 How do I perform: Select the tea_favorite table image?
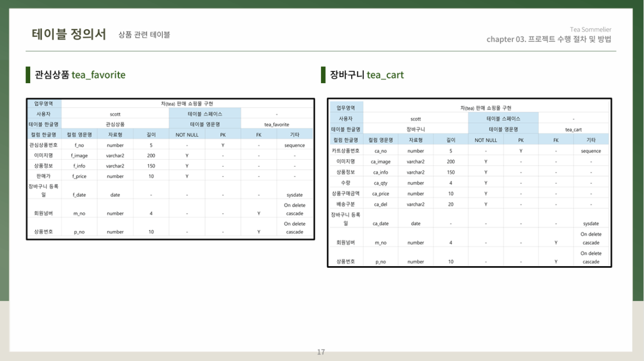pos(171,169)
